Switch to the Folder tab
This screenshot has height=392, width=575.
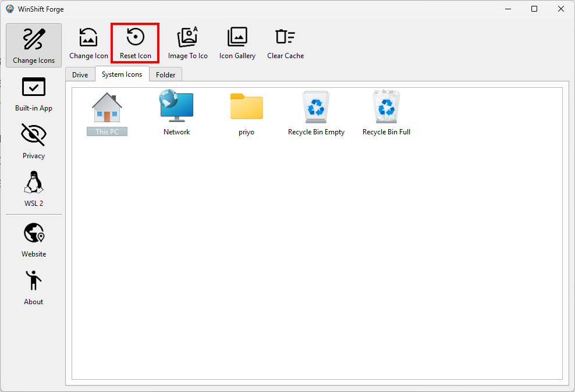pyautogui.click(x=166, y=74)
